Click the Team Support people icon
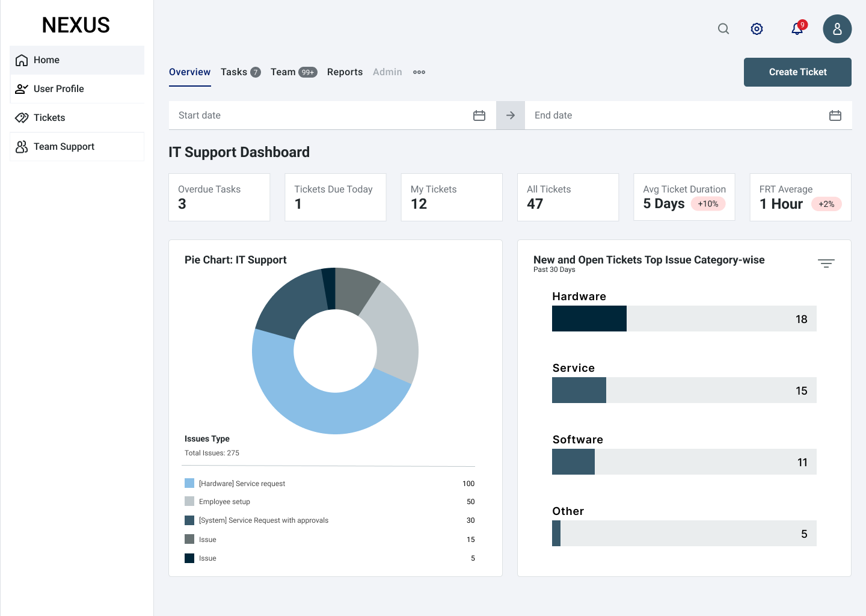Viewport: 866px width, 616px height. [x=22, y=147]
